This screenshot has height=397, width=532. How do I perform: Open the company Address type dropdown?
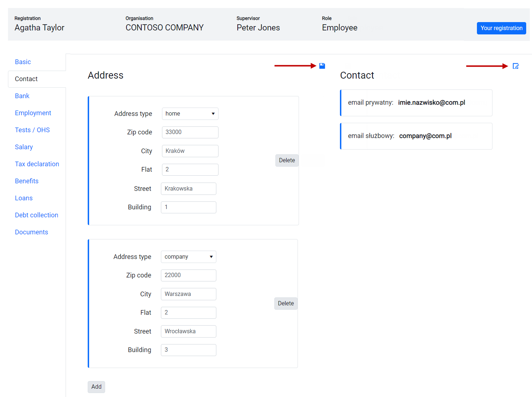[x=188, y=257]
